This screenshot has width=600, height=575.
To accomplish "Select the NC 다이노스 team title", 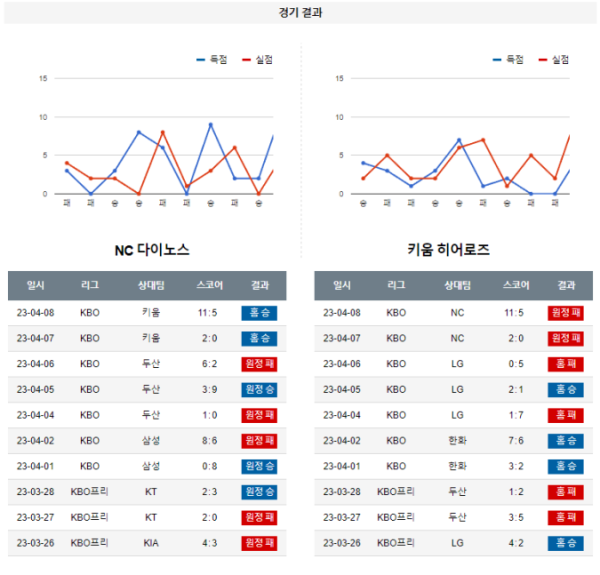I will [x=152, y=250].
